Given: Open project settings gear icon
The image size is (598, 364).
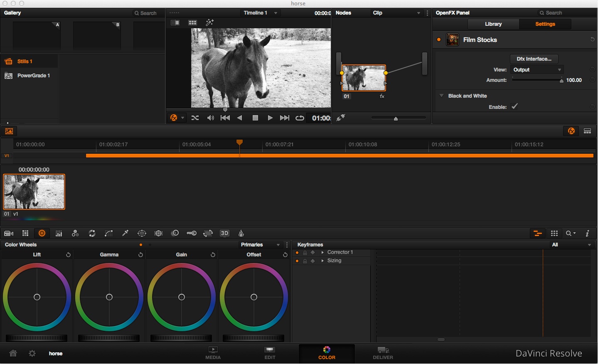Looking at the screenshot, I should (32, 354).
